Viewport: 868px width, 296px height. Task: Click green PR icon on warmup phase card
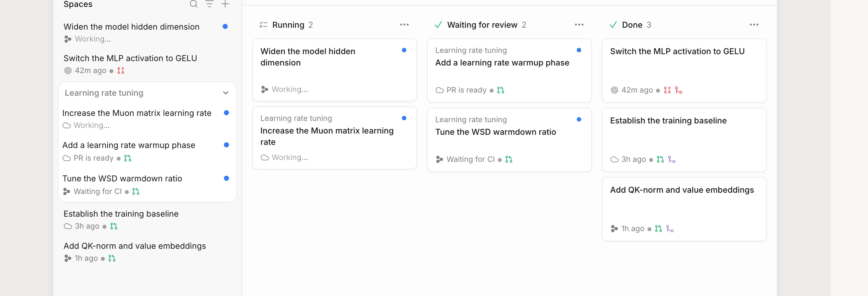500,90
